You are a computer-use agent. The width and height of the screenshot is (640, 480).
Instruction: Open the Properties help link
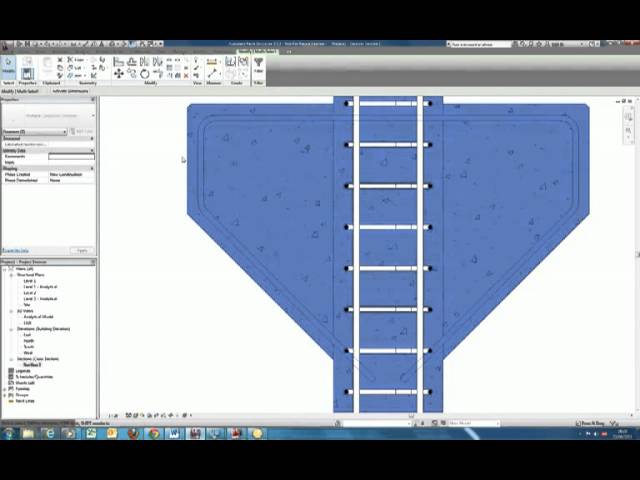pyautogui.click(x=16, y=251)
